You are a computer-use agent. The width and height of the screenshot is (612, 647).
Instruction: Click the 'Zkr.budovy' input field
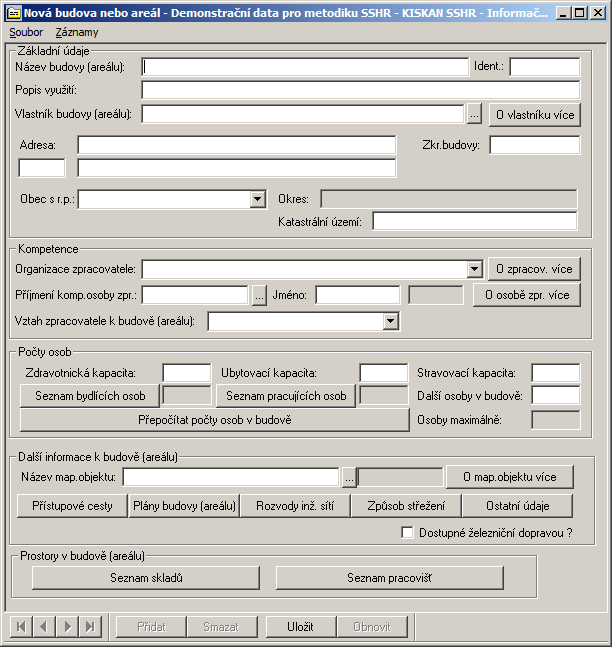[x=535, y=145]
